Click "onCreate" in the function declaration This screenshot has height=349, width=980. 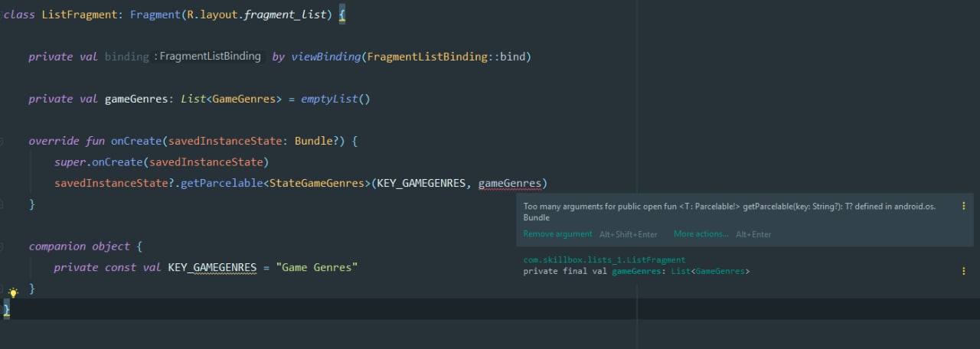(136, 141)
